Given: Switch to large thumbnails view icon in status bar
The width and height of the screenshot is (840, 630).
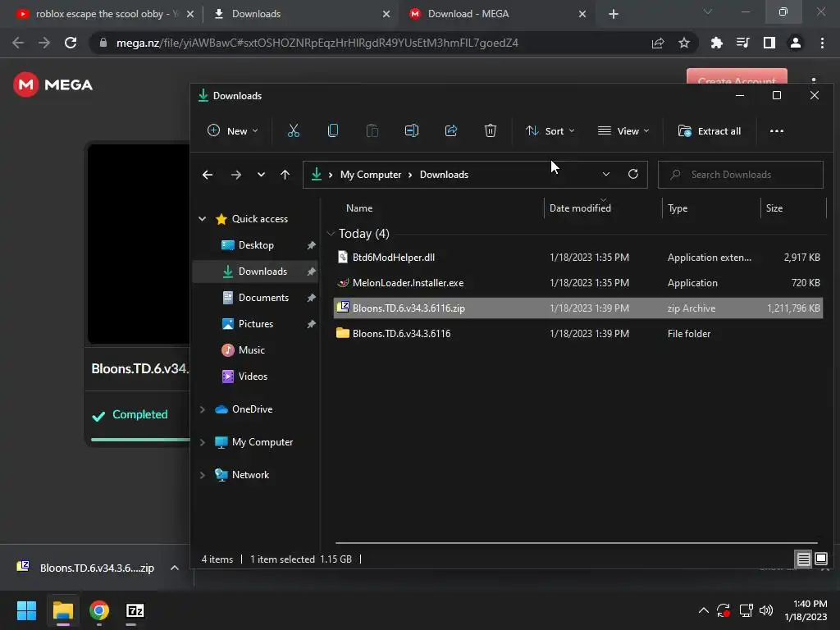Looking at the screenshot, I should (x=820, y=559).
